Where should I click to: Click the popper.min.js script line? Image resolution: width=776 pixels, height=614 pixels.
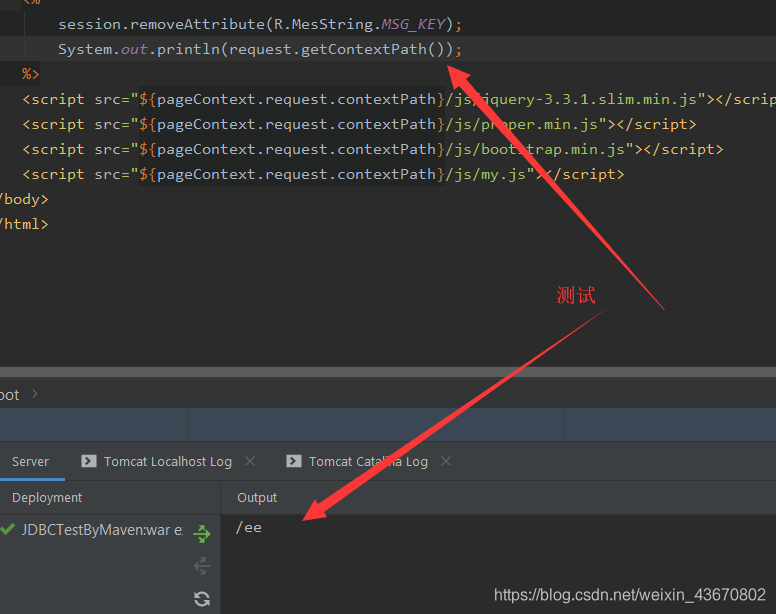[359, 124]
